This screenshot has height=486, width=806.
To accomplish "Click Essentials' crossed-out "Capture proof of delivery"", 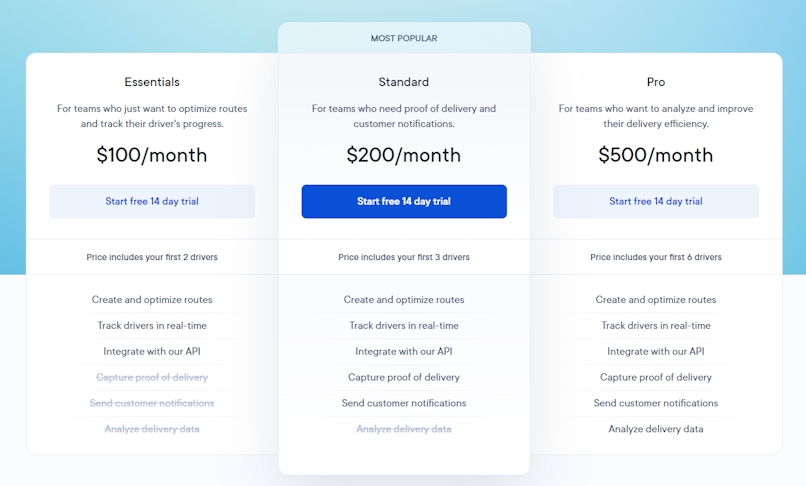I will coord(152,377).
